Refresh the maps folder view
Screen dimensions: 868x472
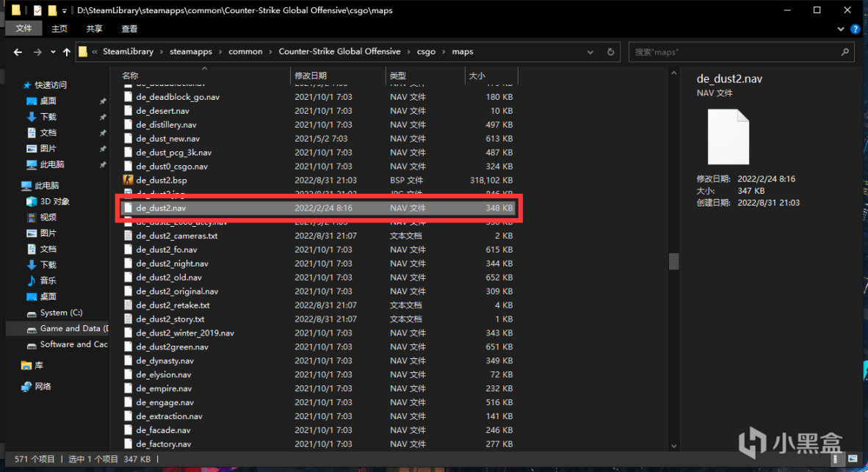tap(610, 52)
